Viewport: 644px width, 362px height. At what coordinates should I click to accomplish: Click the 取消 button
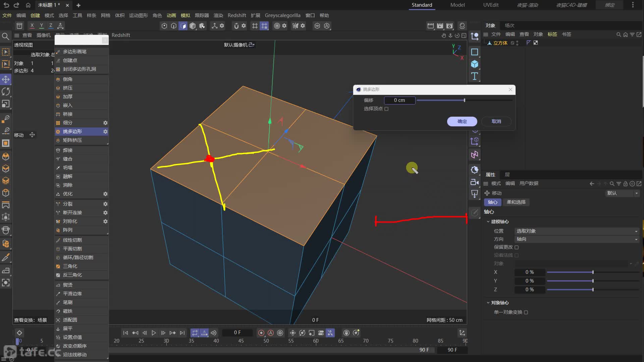pyautogui.click(x=496, y=122)
